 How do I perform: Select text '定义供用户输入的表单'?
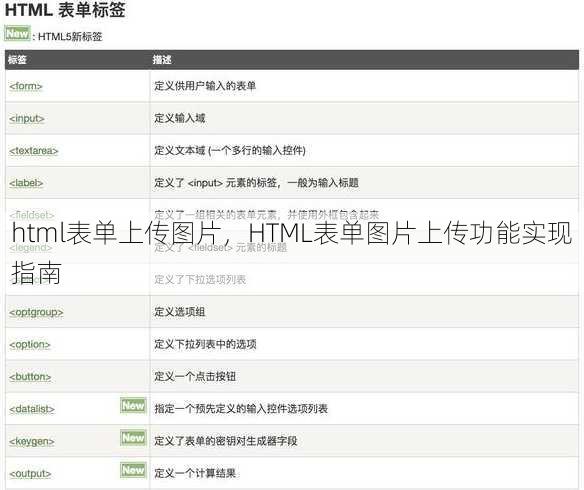click(205, 86)
